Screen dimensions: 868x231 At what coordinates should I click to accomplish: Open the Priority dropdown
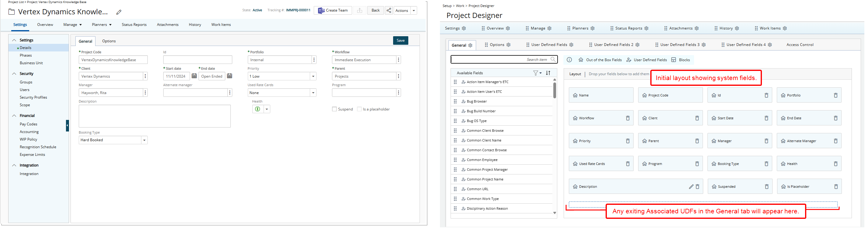313,76
